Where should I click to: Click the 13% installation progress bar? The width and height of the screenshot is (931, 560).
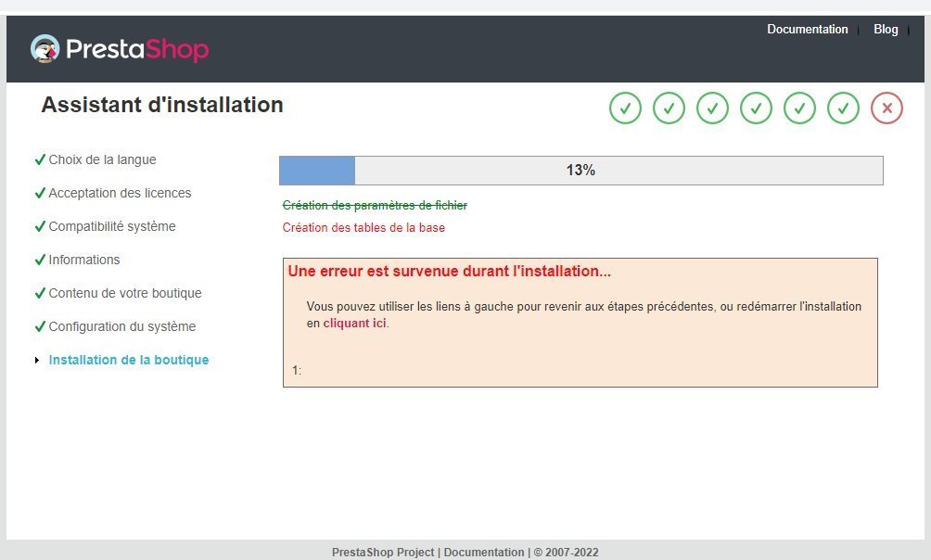581,171
